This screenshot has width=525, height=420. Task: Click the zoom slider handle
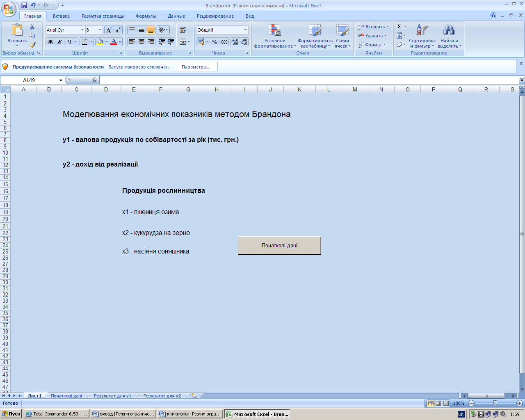(495, 403)
